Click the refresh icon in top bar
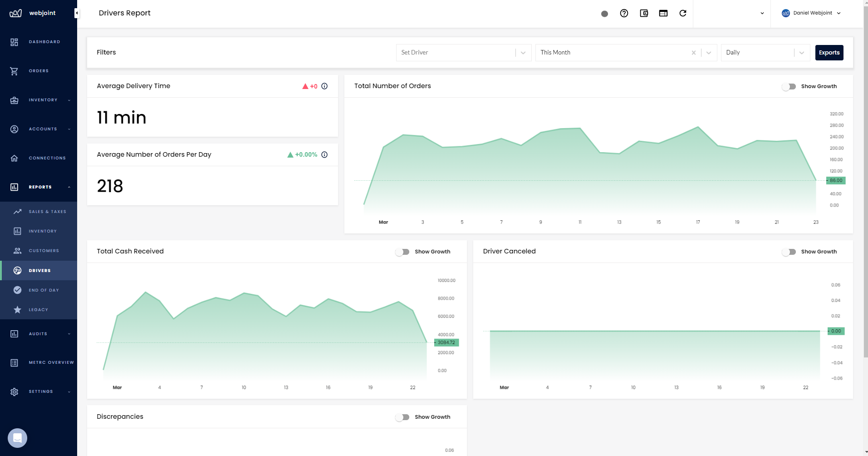The image size is (868, 456). pos(682,13)
